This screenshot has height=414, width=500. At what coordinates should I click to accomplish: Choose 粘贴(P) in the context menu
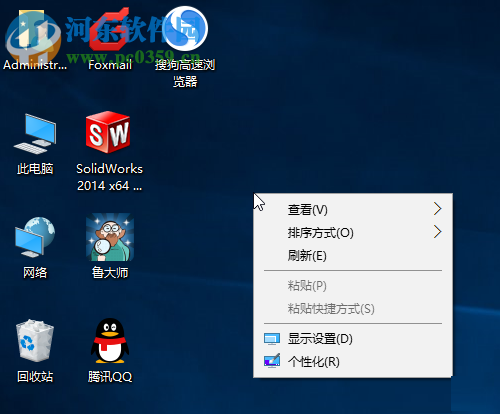(x=353, y=286)
